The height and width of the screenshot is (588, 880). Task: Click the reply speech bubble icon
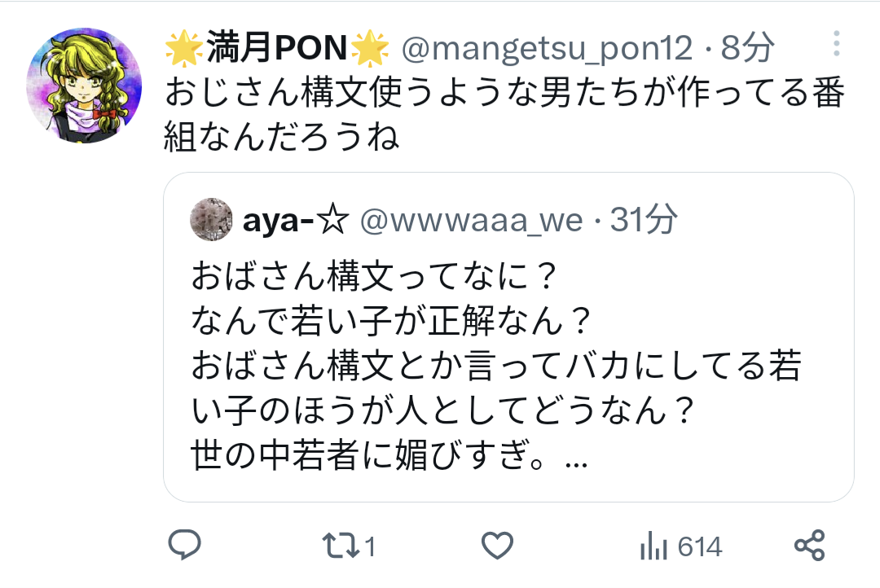[x=185, y=545]
